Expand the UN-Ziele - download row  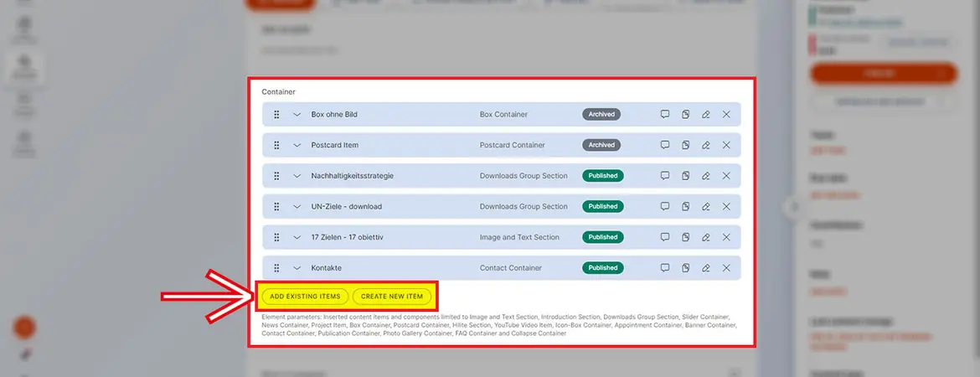pyautogui.click(x=297, y=207)
